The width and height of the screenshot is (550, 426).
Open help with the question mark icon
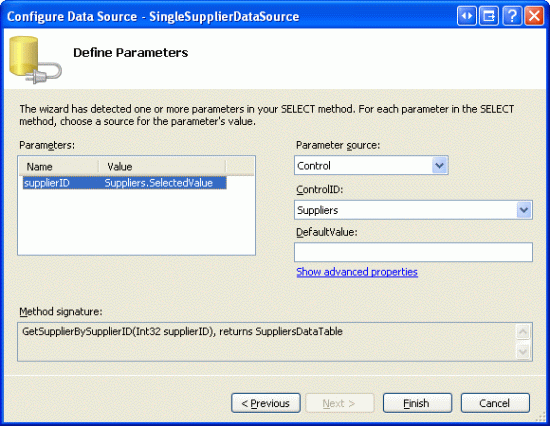click(512, 16)
